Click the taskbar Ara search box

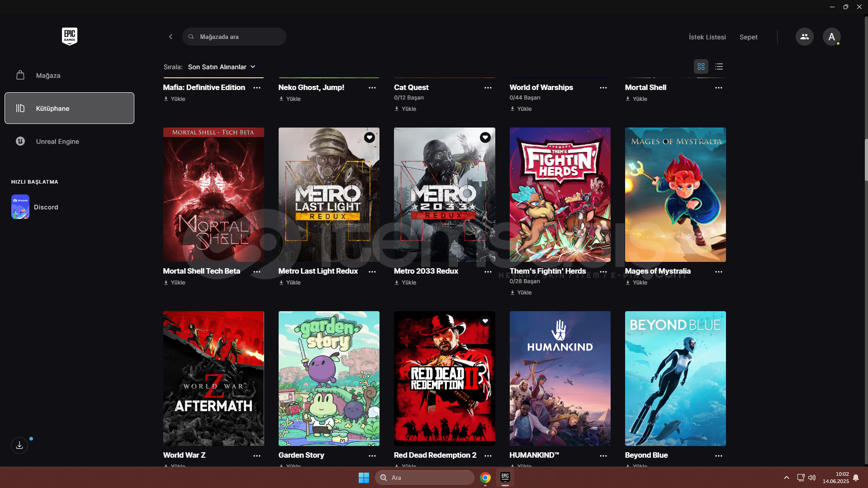tap(424, 478)
